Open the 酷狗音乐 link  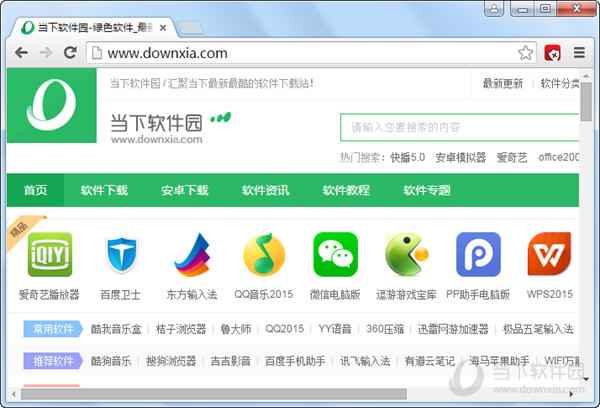111,361
